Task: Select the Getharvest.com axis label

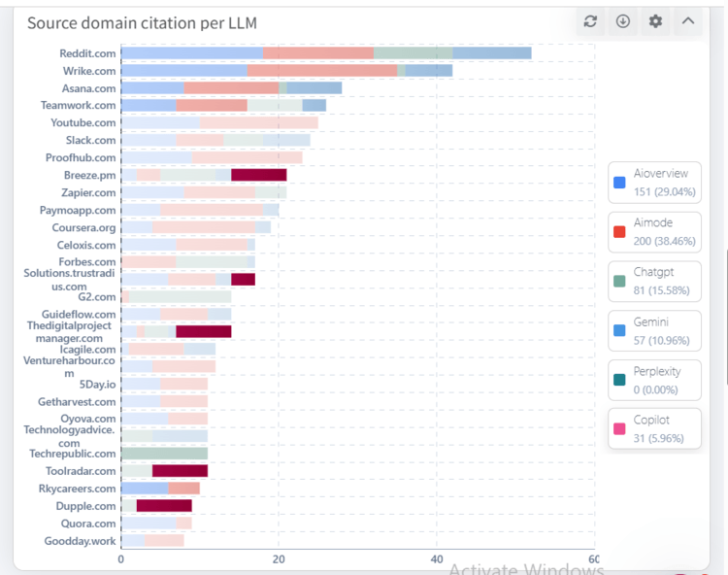Action: pyautogui.click(x=77, y=402)
